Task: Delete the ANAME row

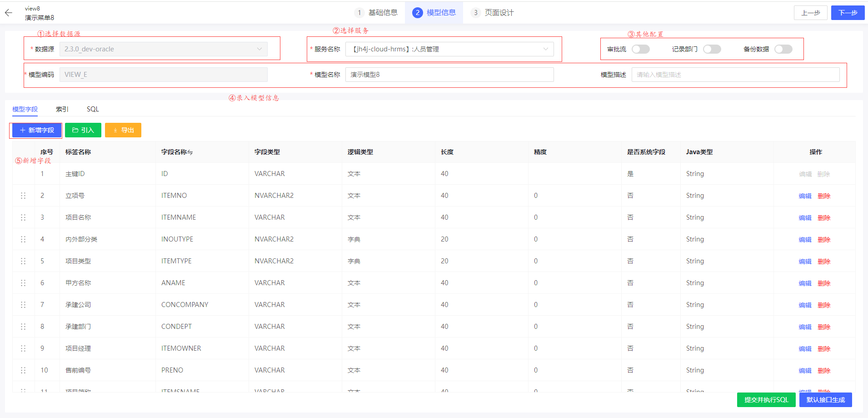Action: (824, 283)
